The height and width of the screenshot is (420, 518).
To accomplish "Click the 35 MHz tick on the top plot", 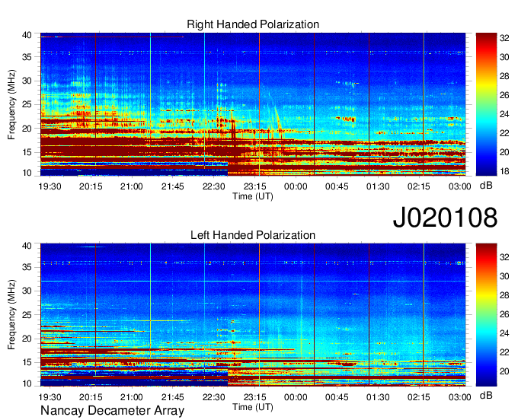I will [x=27, y=57].
